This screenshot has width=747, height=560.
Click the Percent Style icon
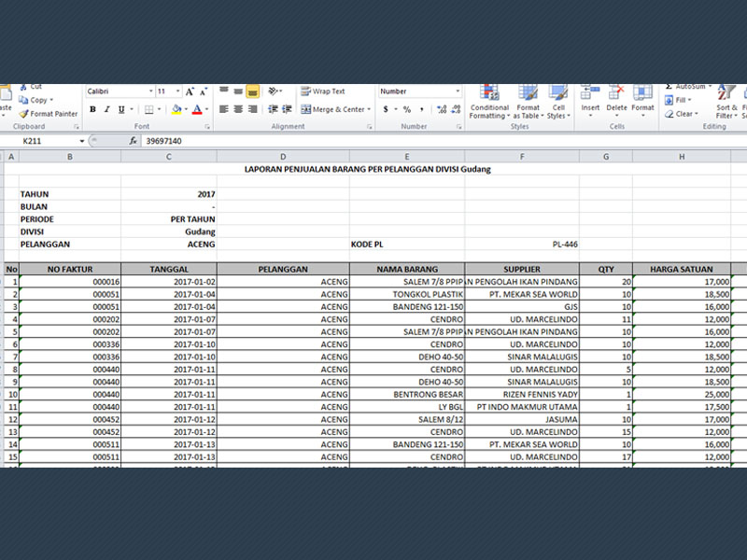coord(406,109)
